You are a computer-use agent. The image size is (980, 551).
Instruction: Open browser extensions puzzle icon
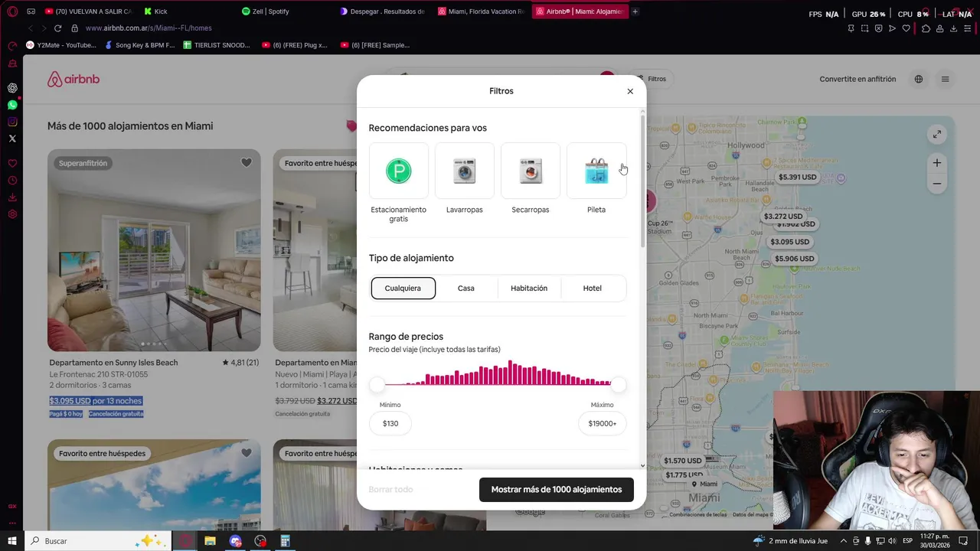point(925,28)
